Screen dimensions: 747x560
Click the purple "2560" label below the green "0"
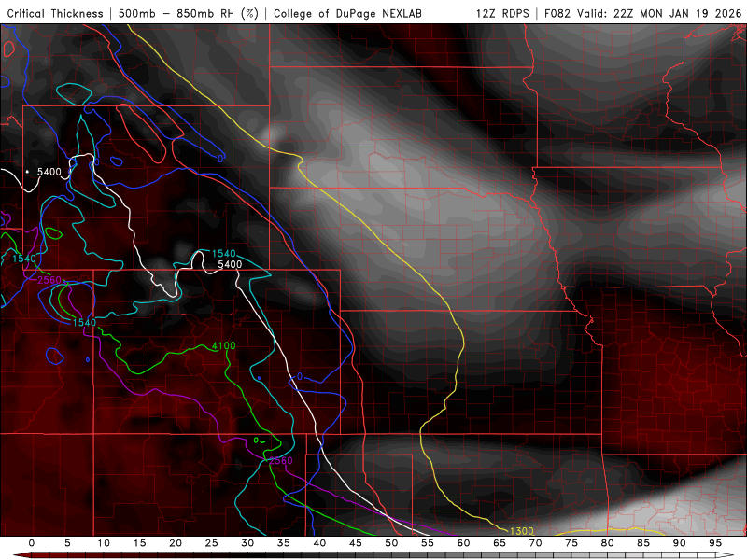click(281, 460)
